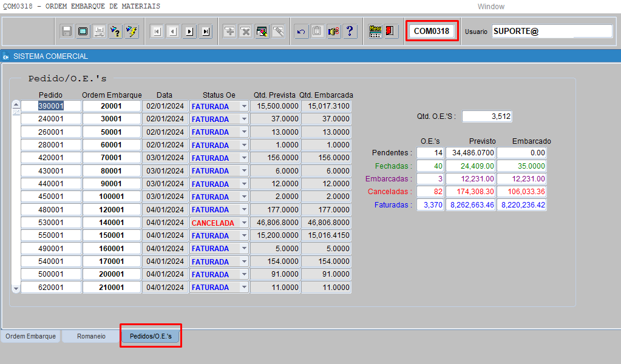The height and width of the screenshot is (364, 621).
Task: Click the Sistema Comercial title bar icon
Action: [x=6, y=56]
